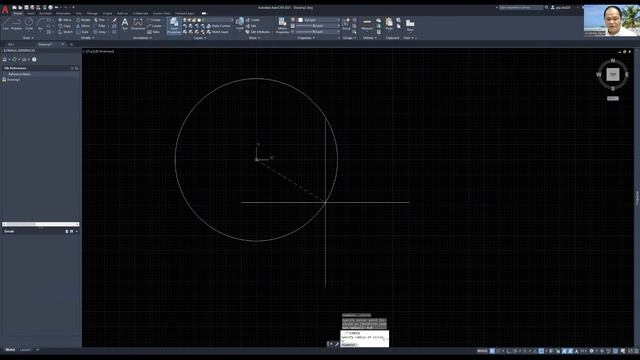Click the Stretch tool

(x=65, y=32)
